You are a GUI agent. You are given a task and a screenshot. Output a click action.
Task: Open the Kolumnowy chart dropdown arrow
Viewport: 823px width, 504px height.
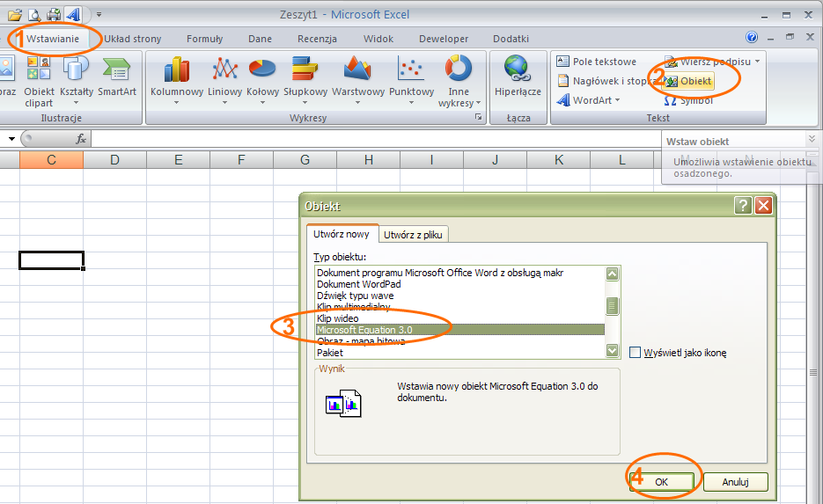[x=177, y=103]
